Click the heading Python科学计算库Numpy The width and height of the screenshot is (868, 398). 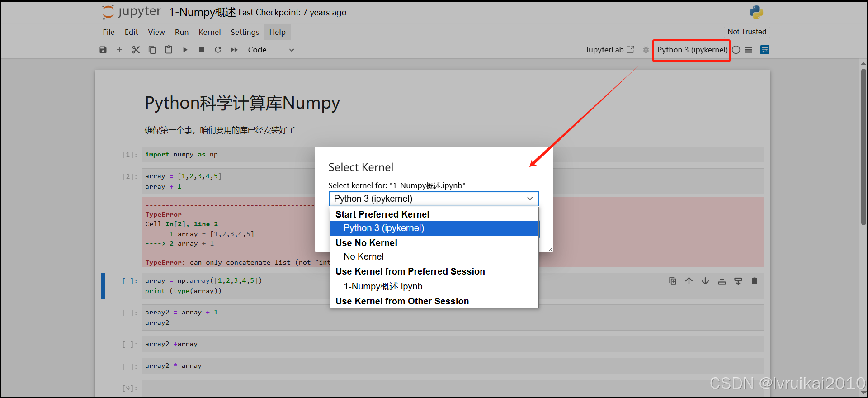point(242,103)
